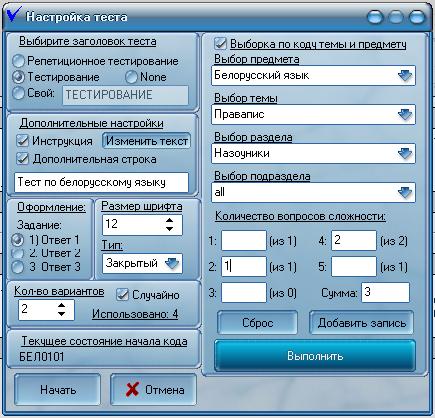Toggle Выборка по коду темы и предмету

point(220,43)
